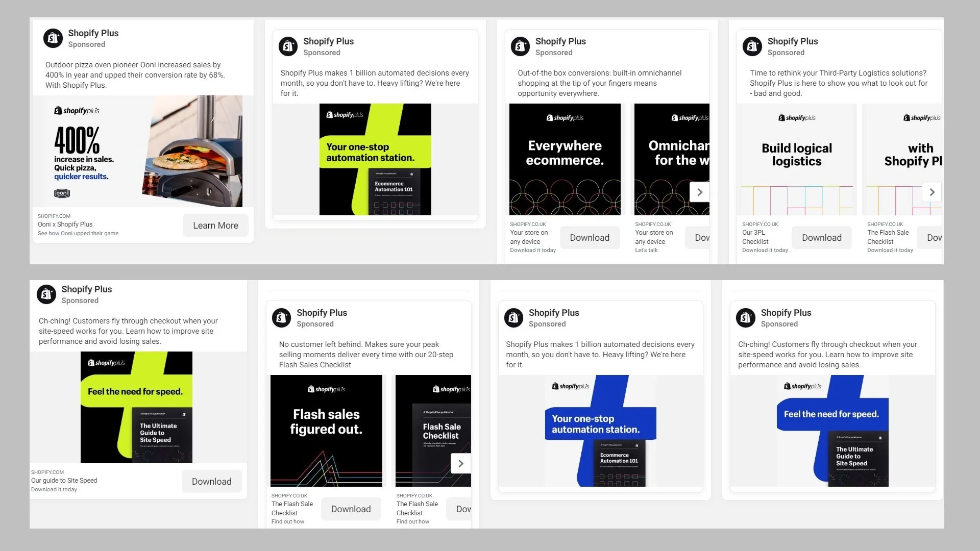The height and width of the screenshot is (551, 980).
Task: Click Shopify Plus avatar on green automation ad
Action: pos(288,46)
